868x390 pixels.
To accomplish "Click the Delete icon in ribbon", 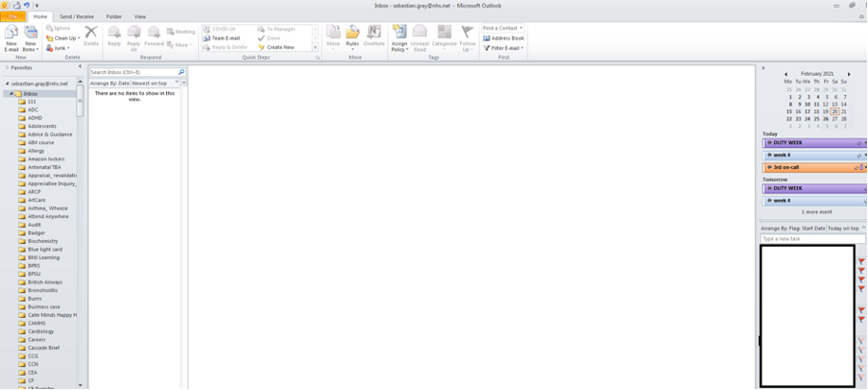I will point(91,36).
